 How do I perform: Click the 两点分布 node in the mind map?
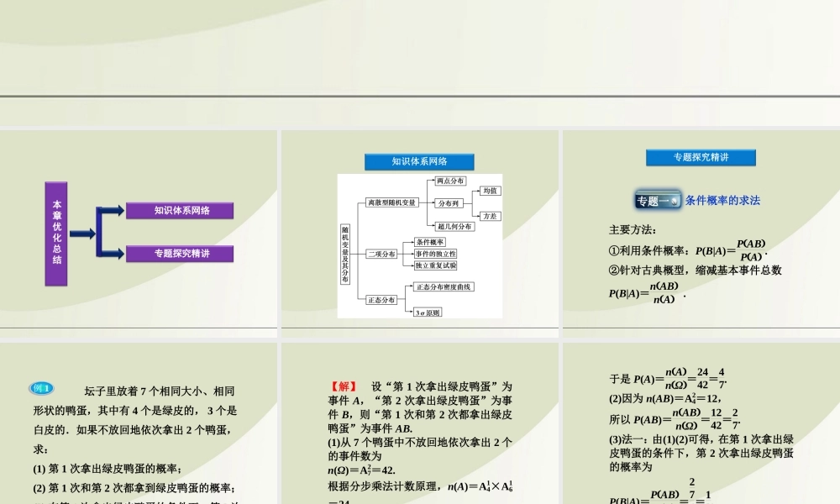click(450, 181)
